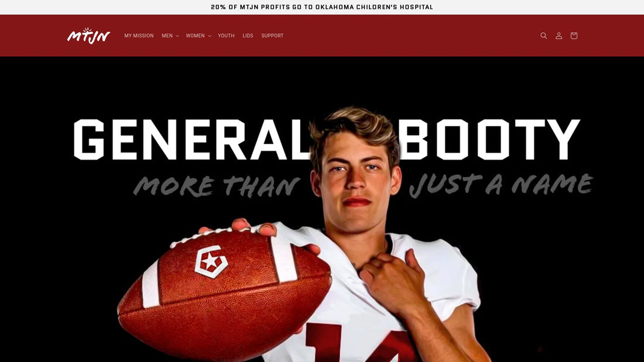
Task: Click the 'More Than' tagline text
Action: click(x=217, y=186)
